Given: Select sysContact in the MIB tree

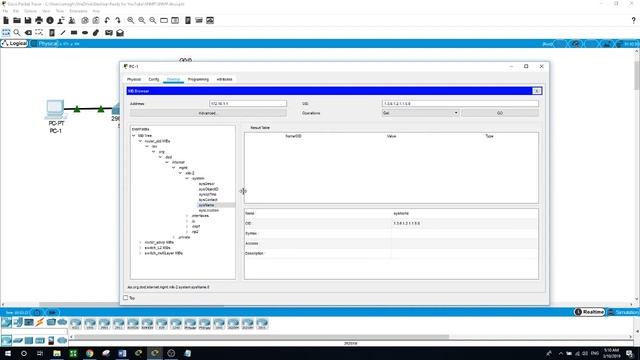Looking at the screenshot, I should tap(208, 200).
